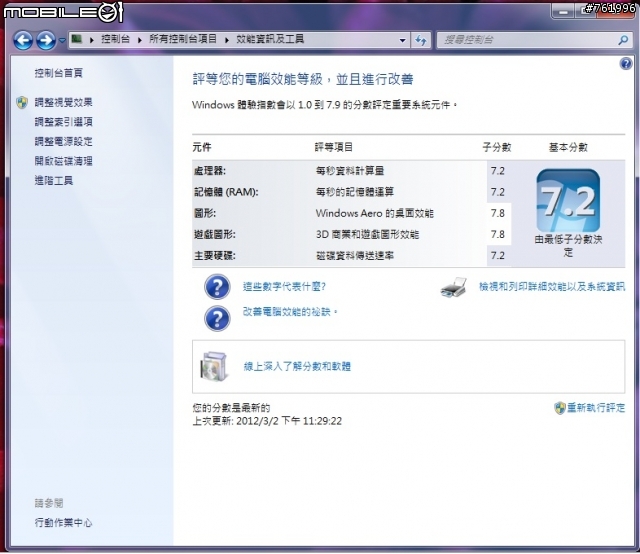Click the Back navigation arrow button
Screen dimensions: 640x554
tap(22, 40)
